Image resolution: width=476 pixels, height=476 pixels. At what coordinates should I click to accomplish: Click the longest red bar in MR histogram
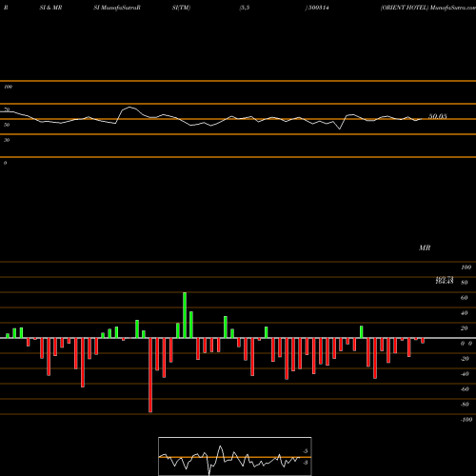[150, 375]
